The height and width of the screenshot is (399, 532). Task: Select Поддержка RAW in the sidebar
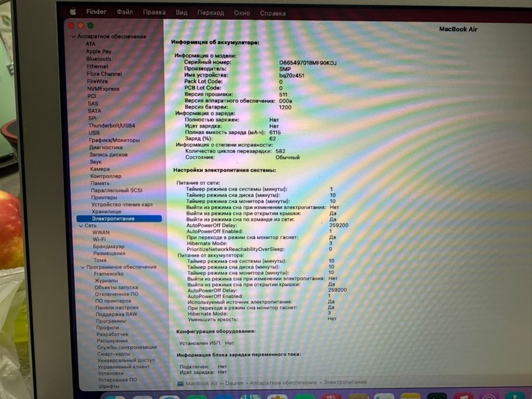pos(116,314)
